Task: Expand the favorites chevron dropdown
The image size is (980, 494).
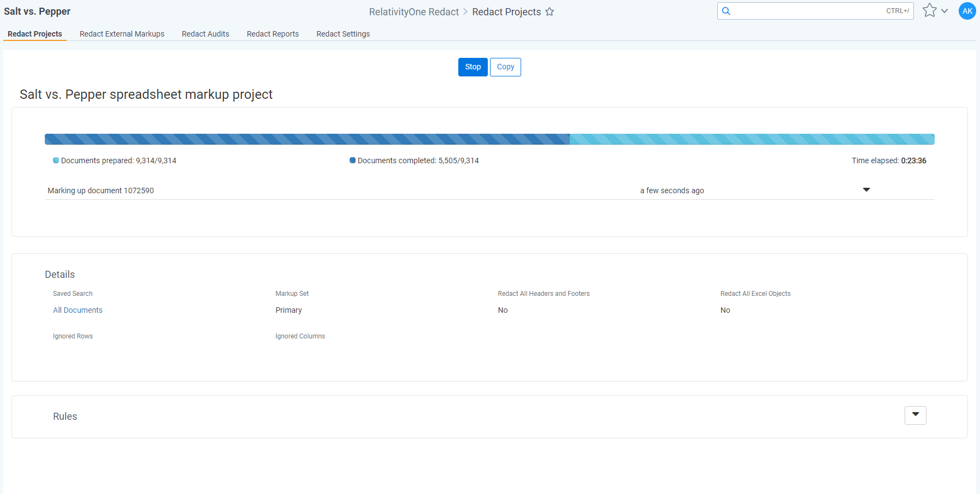Action: coord(944,11)
